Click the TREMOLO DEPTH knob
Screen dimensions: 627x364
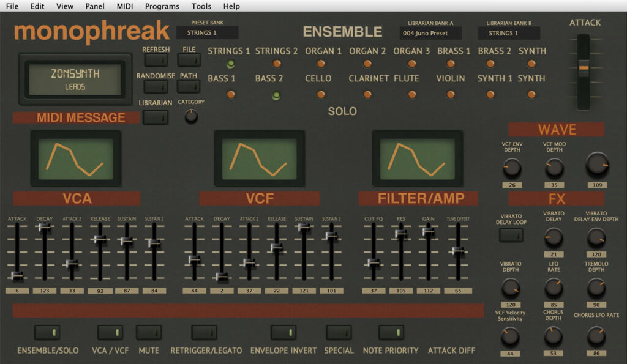pos(596,287)
